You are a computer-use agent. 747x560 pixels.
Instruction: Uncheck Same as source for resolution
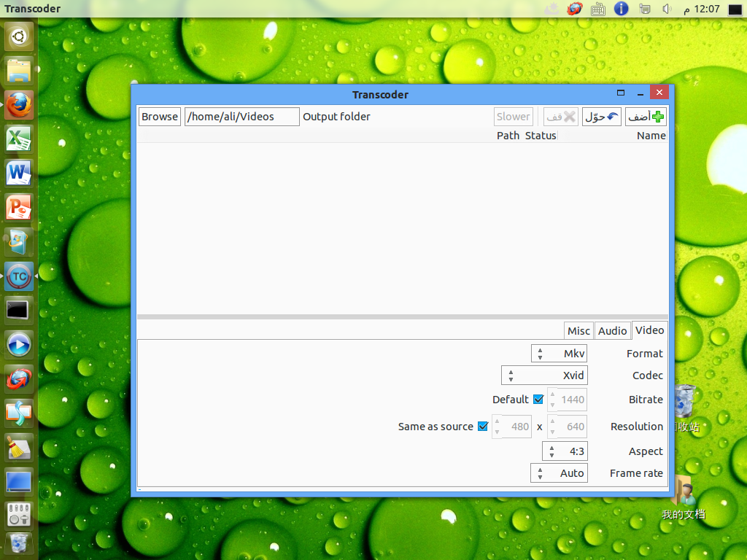click(482, 427)
